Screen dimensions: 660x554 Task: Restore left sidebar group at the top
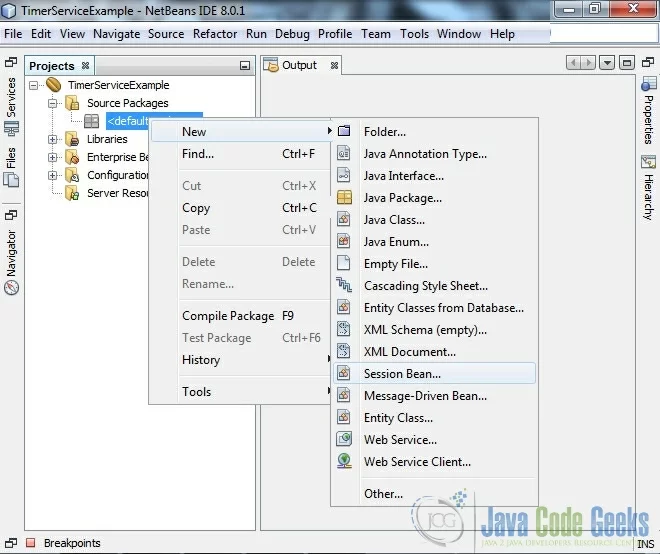11,63
